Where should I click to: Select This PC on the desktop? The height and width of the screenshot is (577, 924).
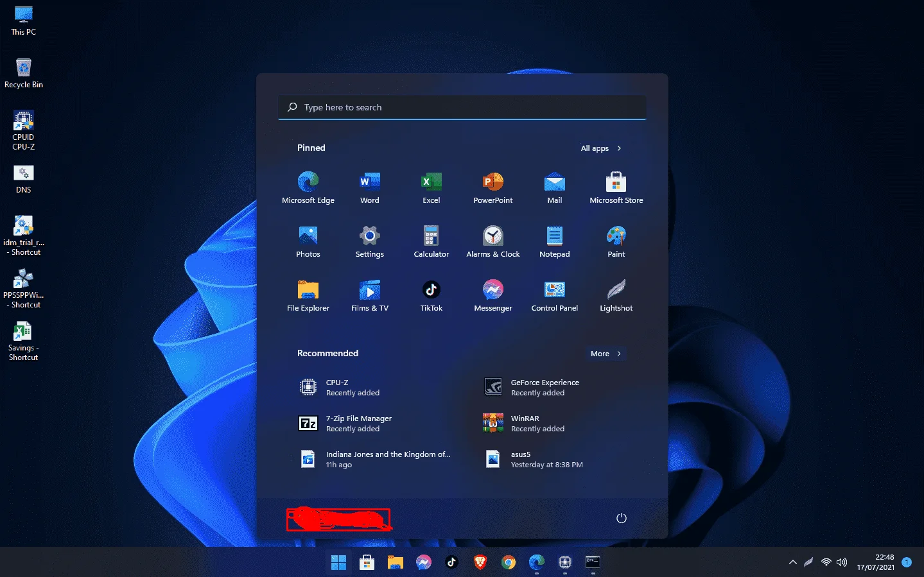pyautogui.click(x=24, y=21)
